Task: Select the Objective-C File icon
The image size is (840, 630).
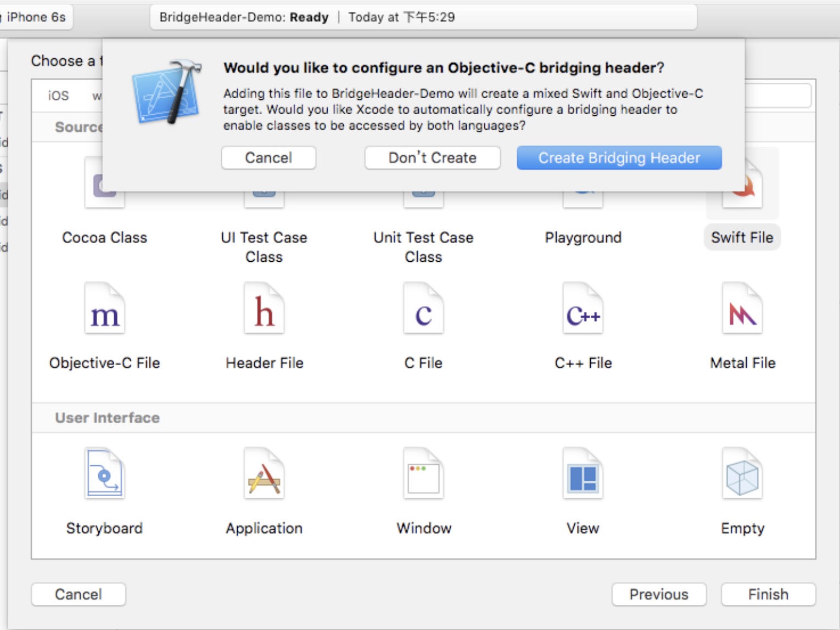Action: click(105, 308)
